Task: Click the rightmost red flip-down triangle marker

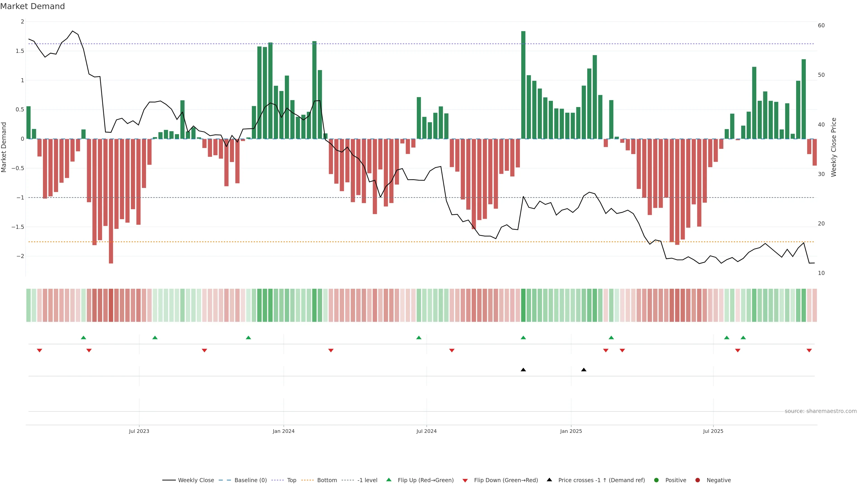Action: [809, 351]
